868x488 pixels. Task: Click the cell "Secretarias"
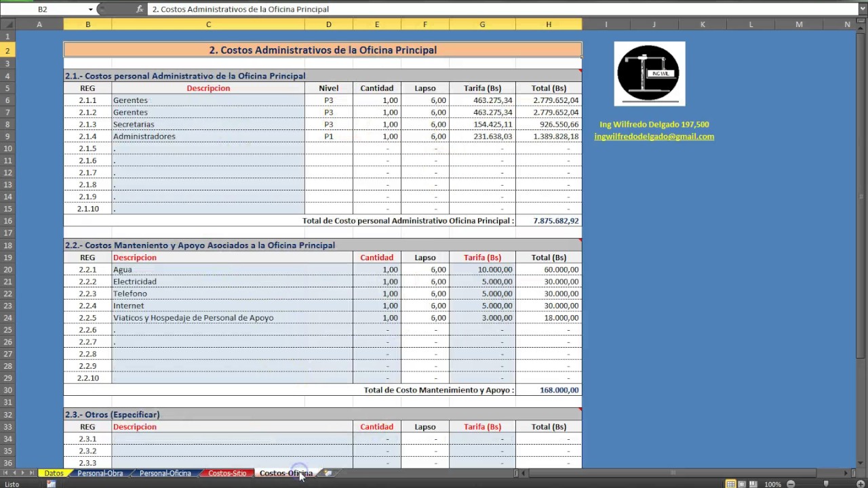point(208,124)
